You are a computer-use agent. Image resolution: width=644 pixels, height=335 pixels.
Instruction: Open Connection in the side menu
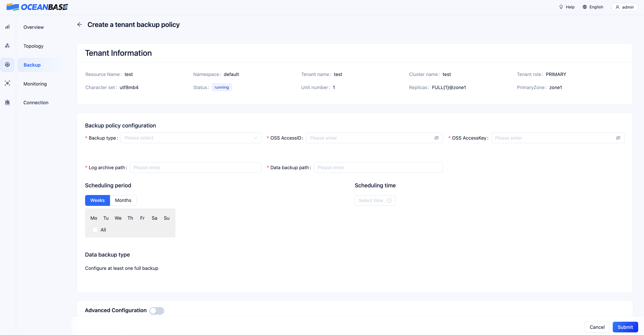click(x=36, y=103)
